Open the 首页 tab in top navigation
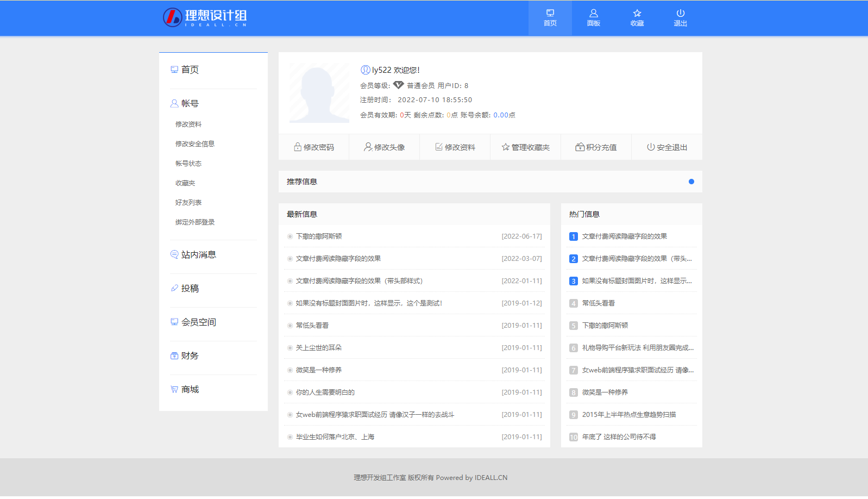 tap(550, 18)
